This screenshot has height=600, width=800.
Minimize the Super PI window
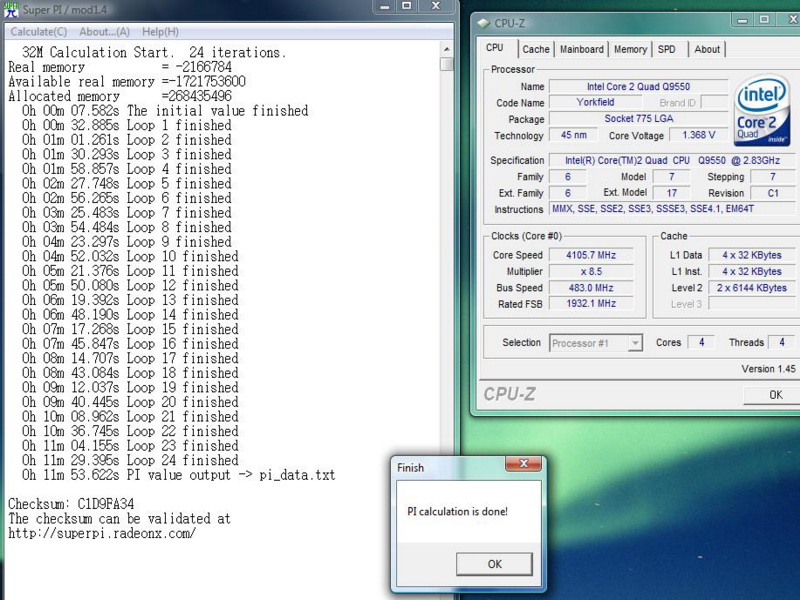coord(385,7)
